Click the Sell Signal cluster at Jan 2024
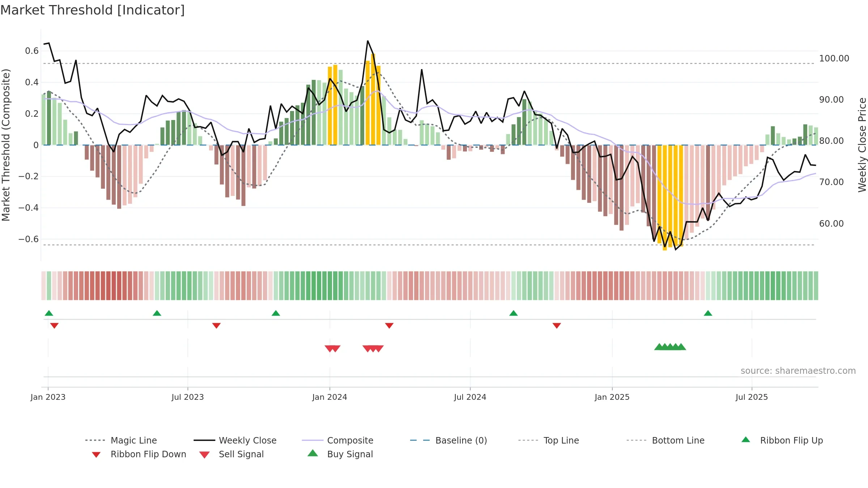Image resolution: width=868 pixels, height=488 pixels. pyautogui.click(x=332, y=348)
